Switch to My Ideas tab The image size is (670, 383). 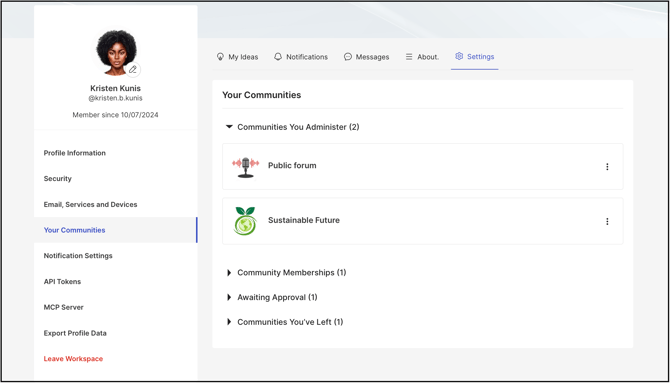[x=237, y=57]
